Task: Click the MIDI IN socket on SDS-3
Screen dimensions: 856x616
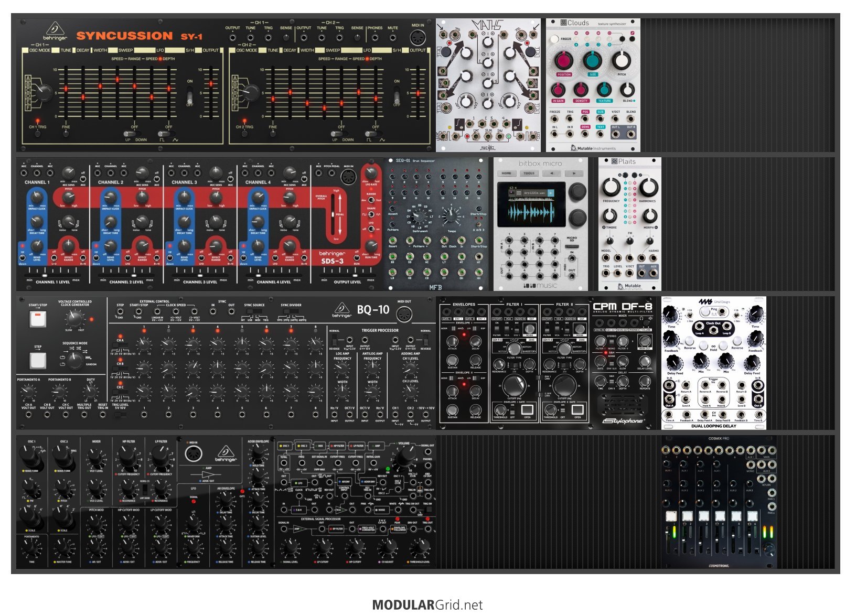Action: (348, 176)
